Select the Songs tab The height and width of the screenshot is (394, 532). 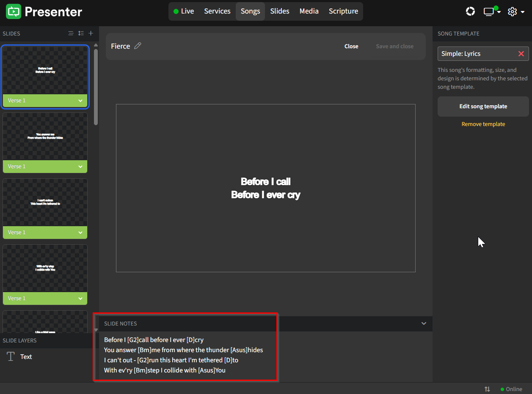point(250,11)
